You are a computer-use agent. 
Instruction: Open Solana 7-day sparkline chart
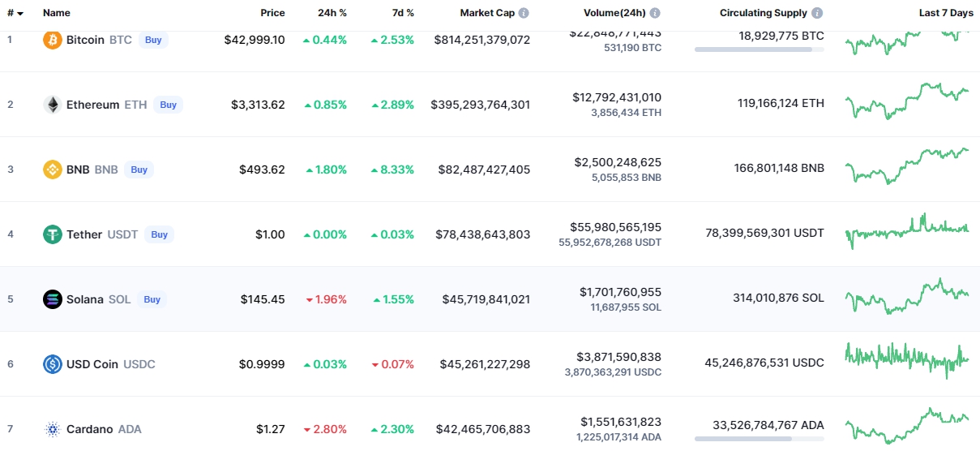click(907, 296)
